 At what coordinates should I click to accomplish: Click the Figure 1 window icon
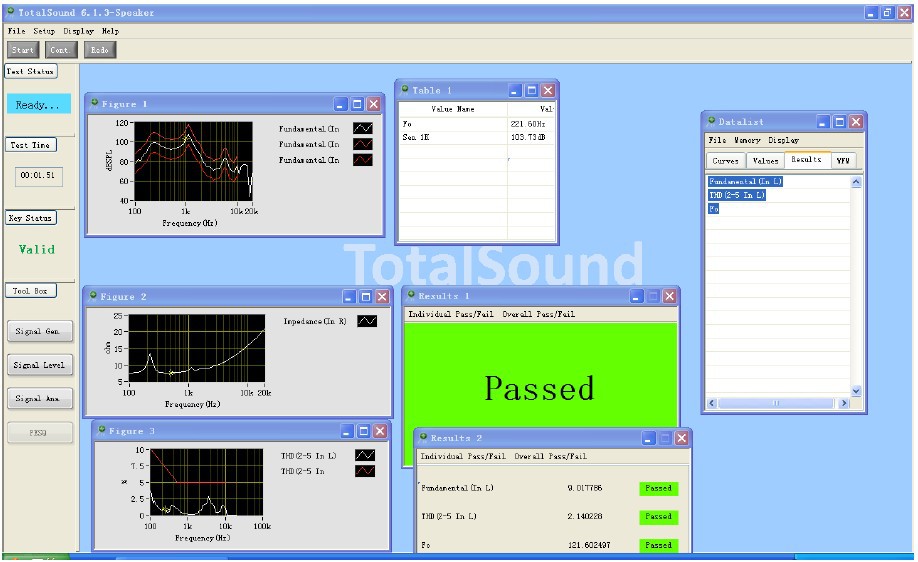[x=94, y=103]
